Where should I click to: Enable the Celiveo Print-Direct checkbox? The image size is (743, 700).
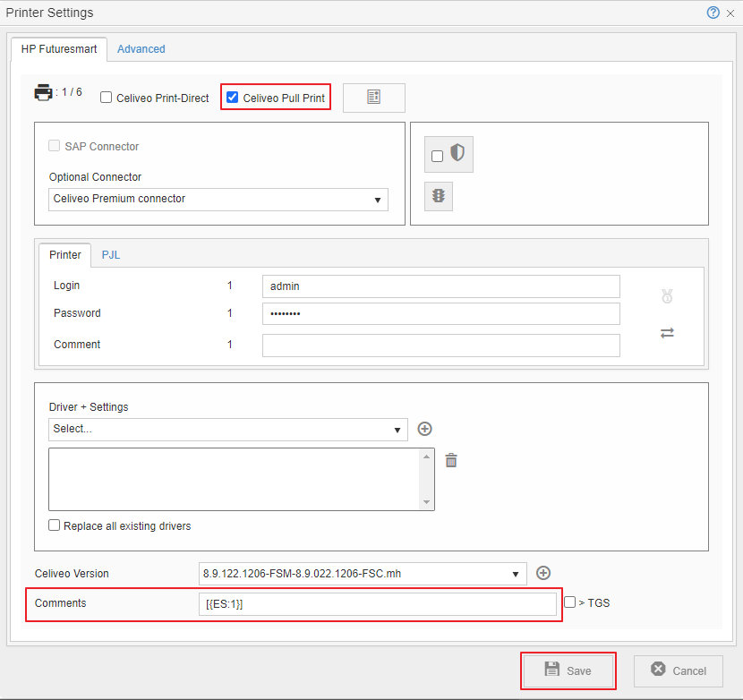pos(104,98)
